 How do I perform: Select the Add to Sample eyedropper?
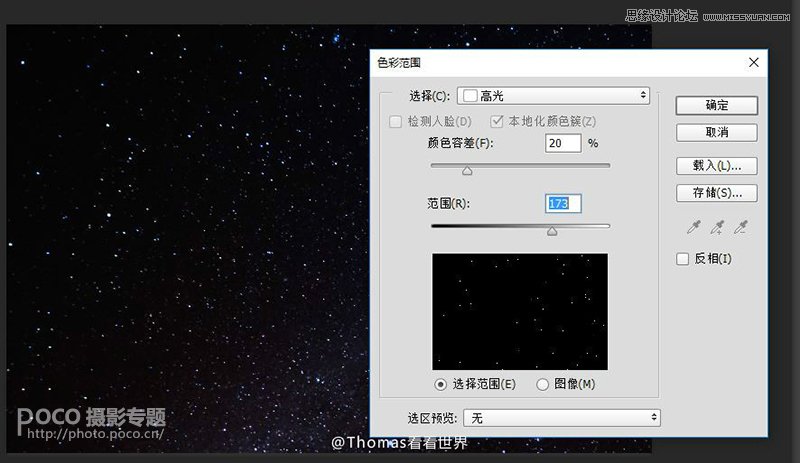click(x=717, y=227)
